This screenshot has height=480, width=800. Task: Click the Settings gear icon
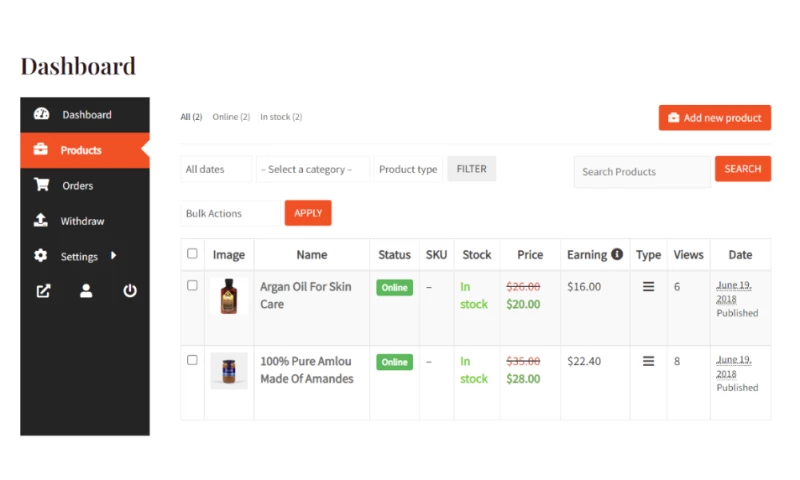point(40,256)
